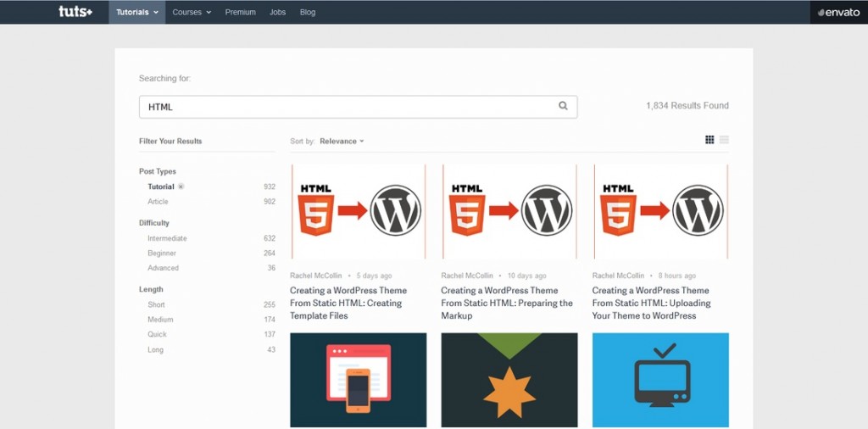The height and width of the screenshot is (429, 868).
Task: Open the orange star illustration thumbnail
Action: (509, 380)
